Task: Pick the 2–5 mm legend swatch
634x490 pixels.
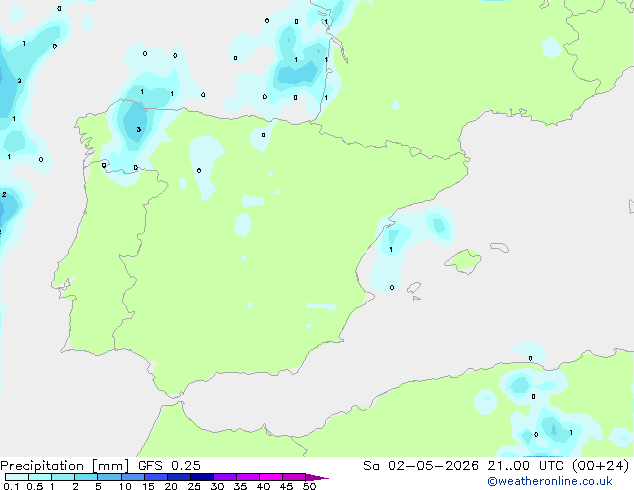Action: pos(86,477)
